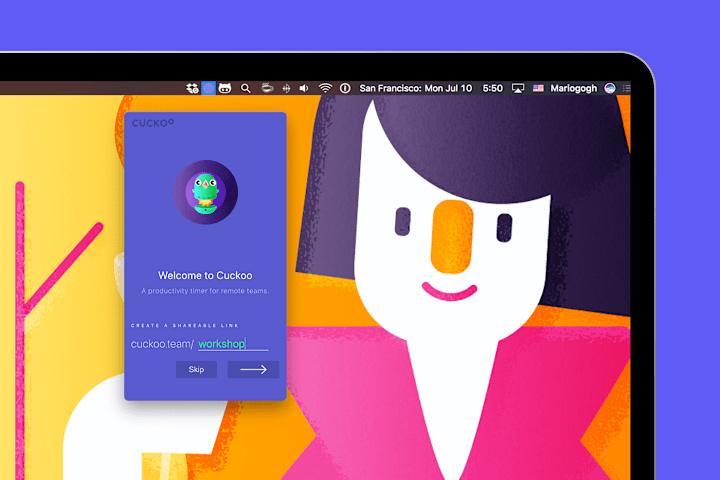Click the Skip button

pos(196,369)
